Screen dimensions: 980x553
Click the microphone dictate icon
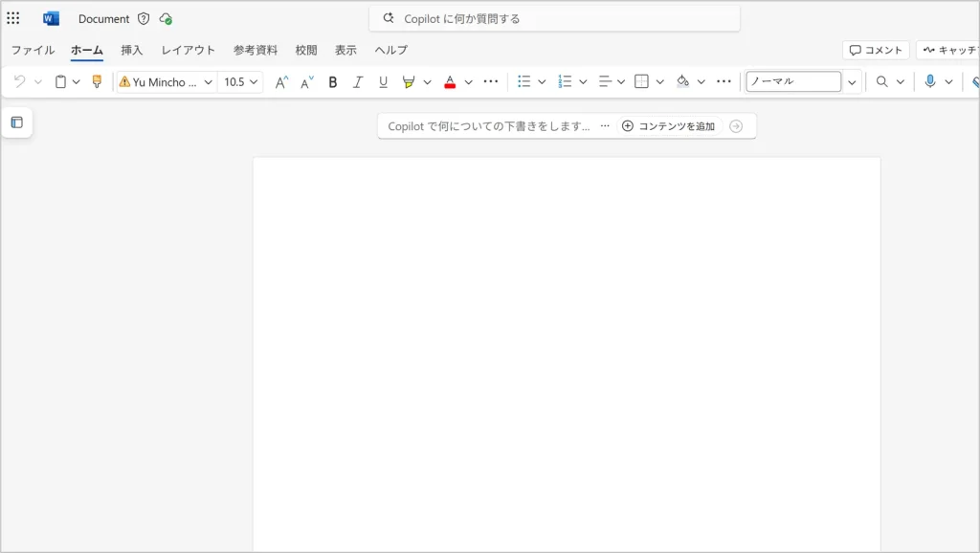tap(929, 82)
